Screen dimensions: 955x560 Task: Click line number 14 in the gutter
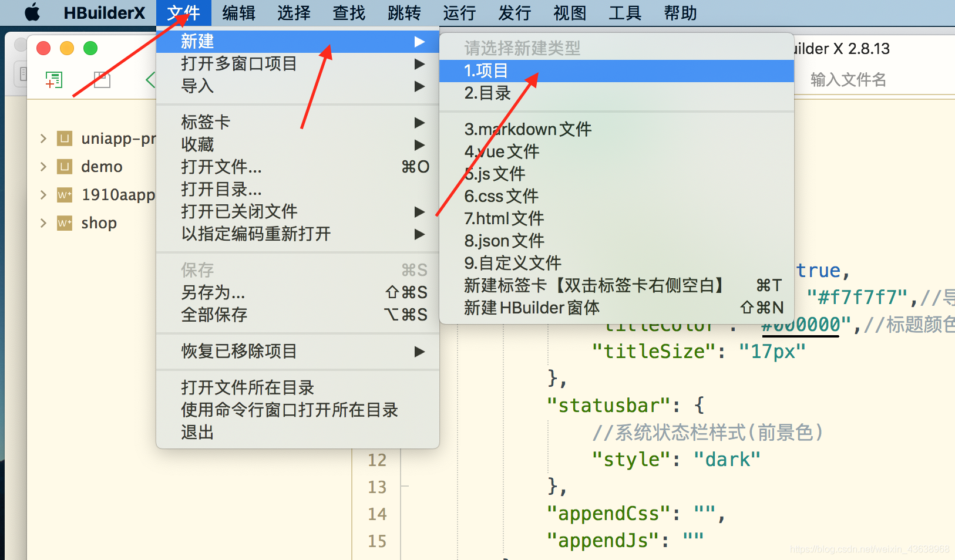377,514
